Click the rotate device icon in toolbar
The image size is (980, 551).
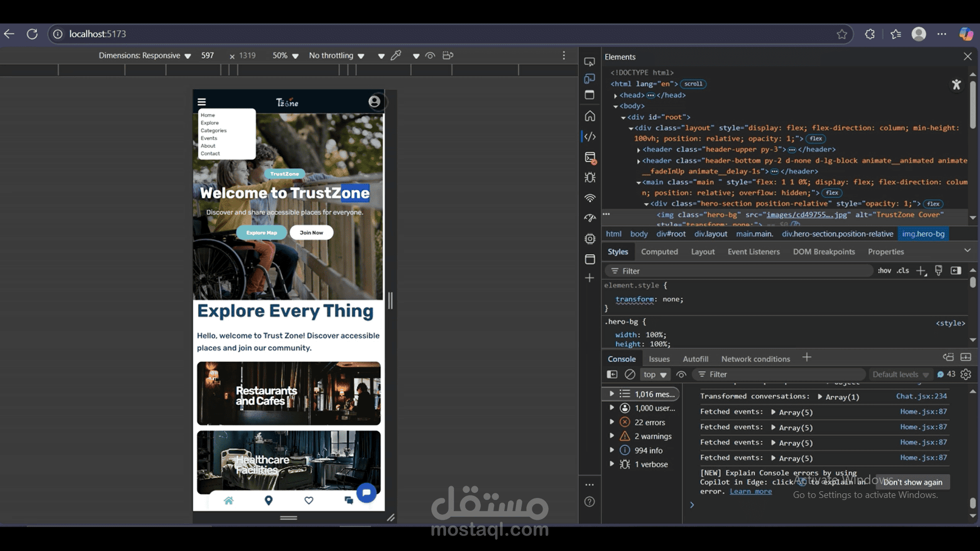(x=448, y=55)
